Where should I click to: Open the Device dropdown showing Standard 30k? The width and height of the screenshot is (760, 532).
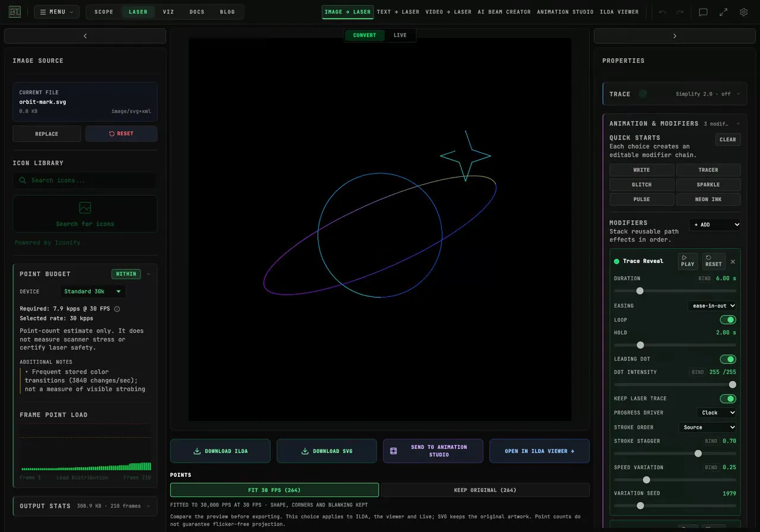(93, 292)
